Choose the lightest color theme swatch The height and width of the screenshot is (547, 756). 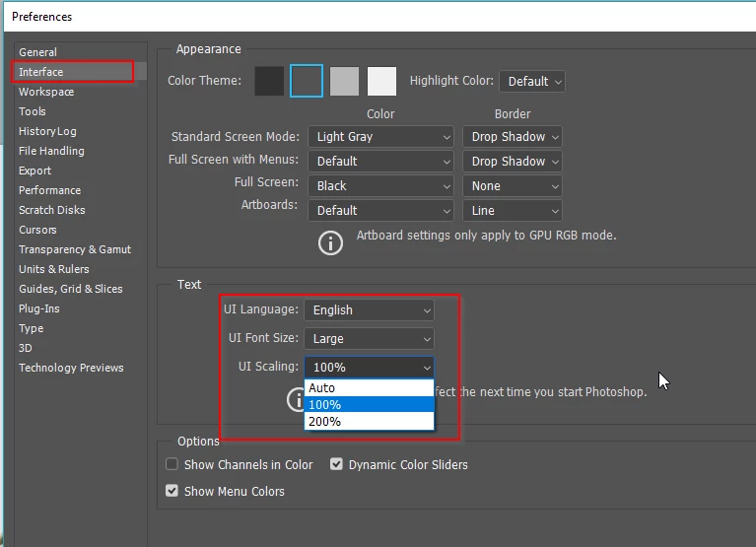coord(381,81)
